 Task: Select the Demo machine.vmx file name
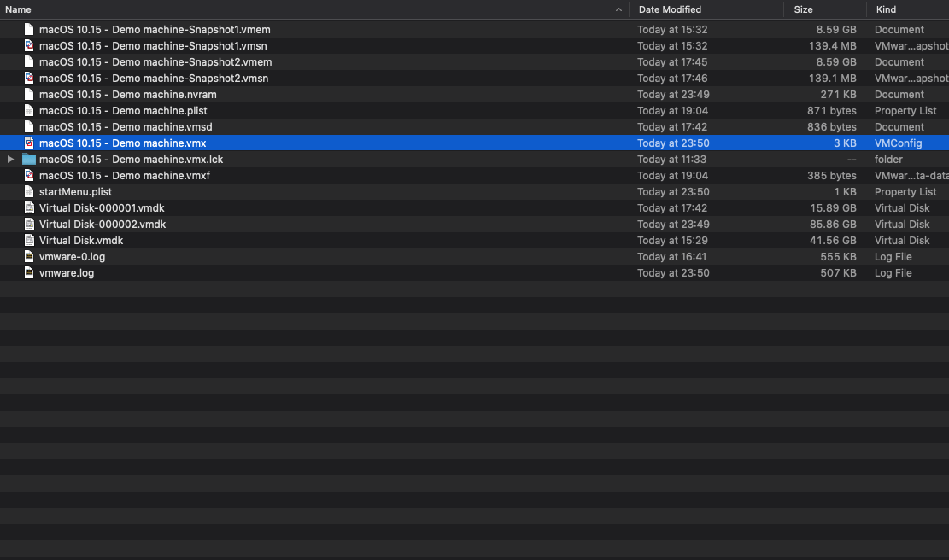[x=122, y=143]
